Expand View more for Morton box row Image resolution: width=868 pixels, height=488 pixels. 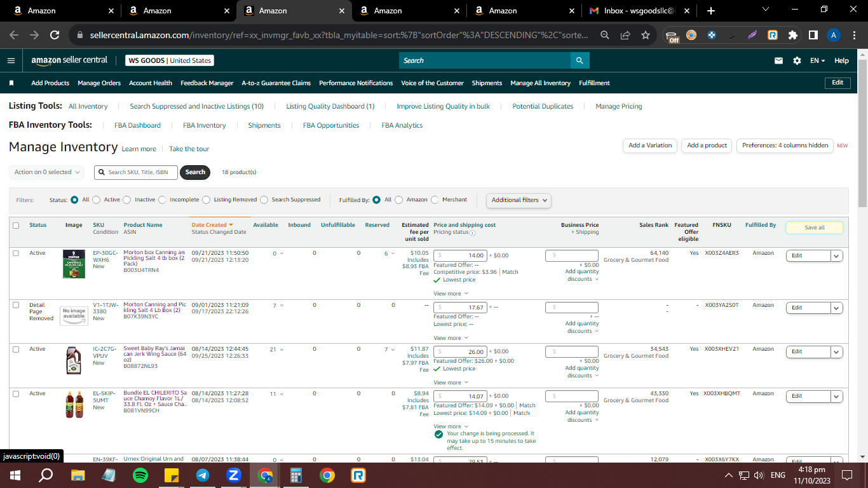[x=451, y=294]
